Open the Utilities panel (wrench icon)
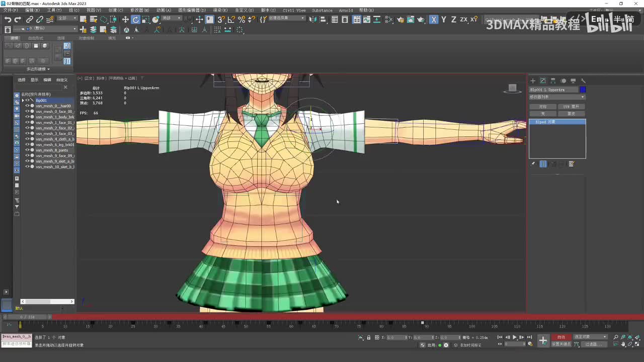Viewport: 644px width, 362px height. click(583, 80)
